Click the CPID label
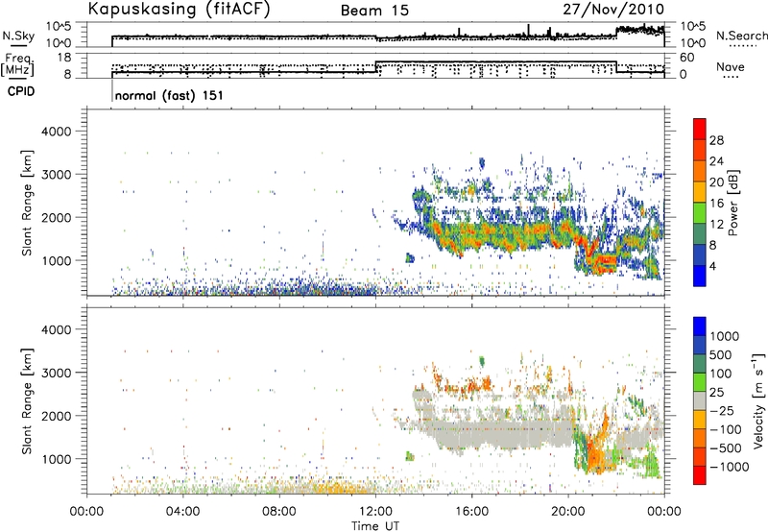The width and height of the screenshot is (768, 532). click(x=21, y=91)
